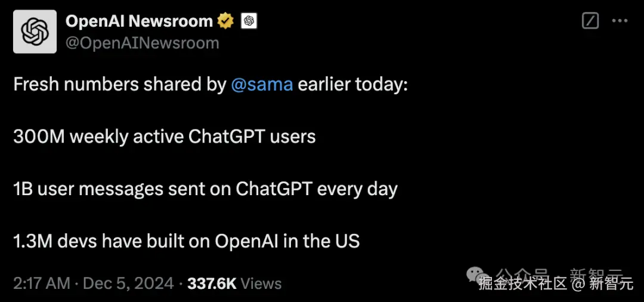The height and width of the screenshot is (302, 644).
Task: Click the word Views after the count
Action: coord(261,283)
